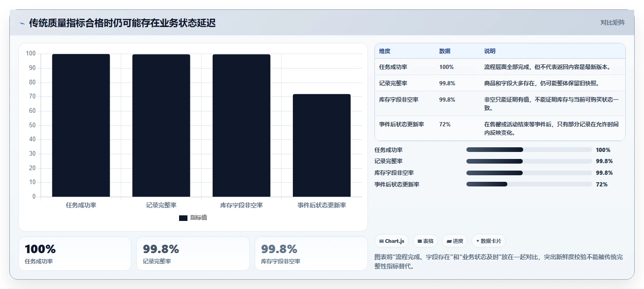The width and height of the screenshot is (644, 289).
Task: Select the Chart.js chip
Action: pos(392,241)
